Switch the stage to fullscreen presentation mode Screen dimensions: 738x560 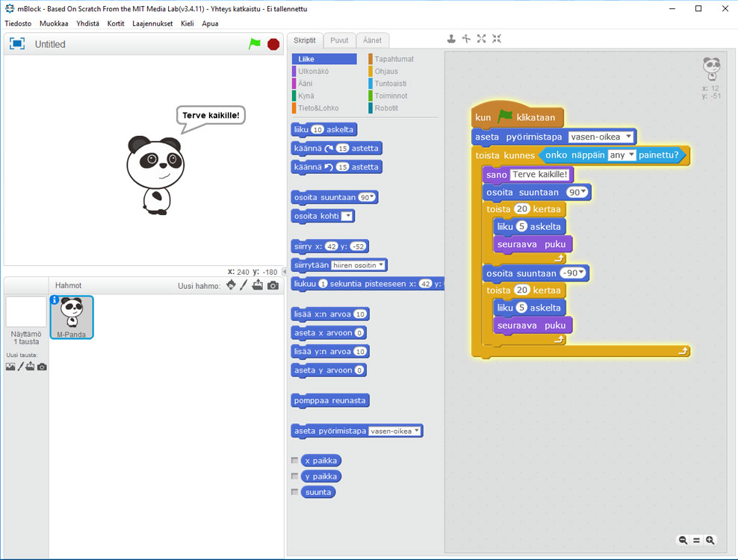pos(16,44)
